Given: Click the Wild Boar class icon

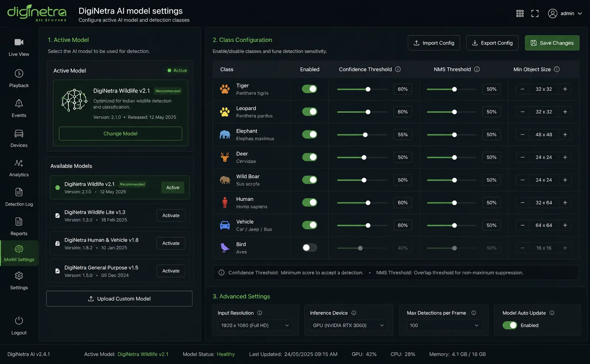Looking at the screenshot, I should (x=225, y=180).
